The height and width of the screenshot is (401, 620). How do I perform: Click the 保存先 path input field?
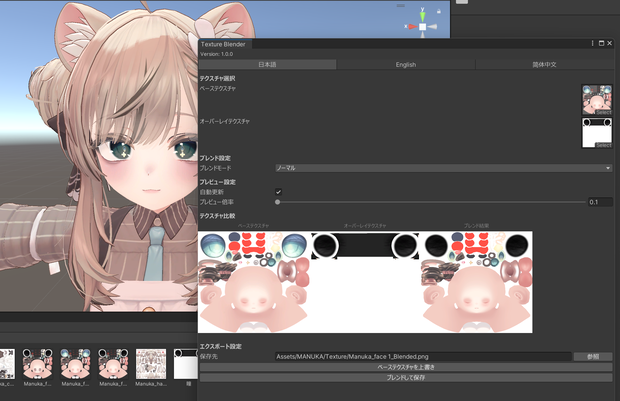423,357
